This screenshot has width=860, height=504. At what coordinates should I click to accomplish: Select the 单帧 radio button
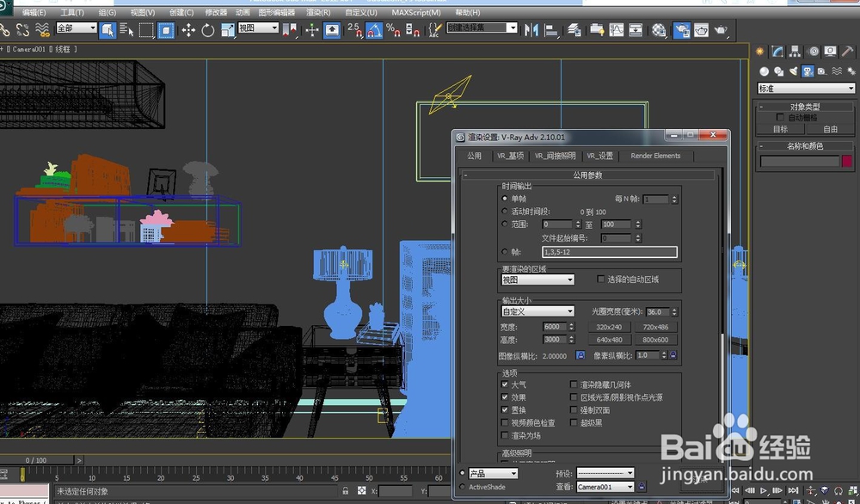pyautogui.click(x=505, y=198)
